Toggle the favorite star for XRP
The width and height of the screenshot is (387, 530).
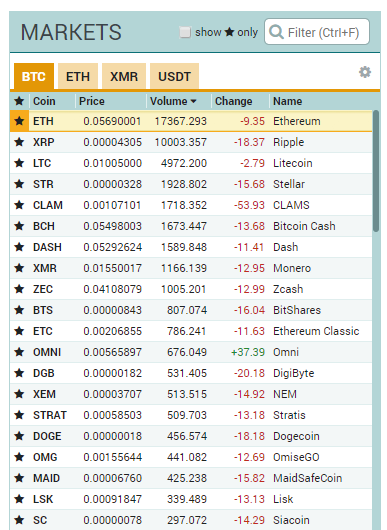tap(19, 142)
